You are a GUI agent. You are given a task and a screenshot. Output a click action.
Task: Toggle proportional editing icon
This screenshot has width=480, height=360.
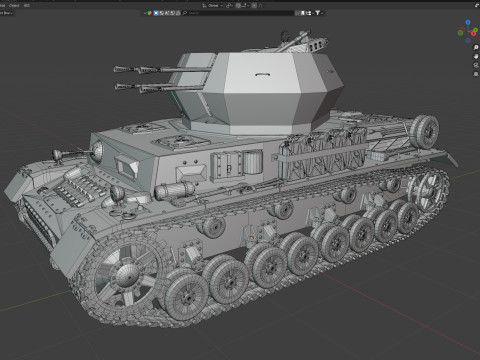(x=254, y=6)
